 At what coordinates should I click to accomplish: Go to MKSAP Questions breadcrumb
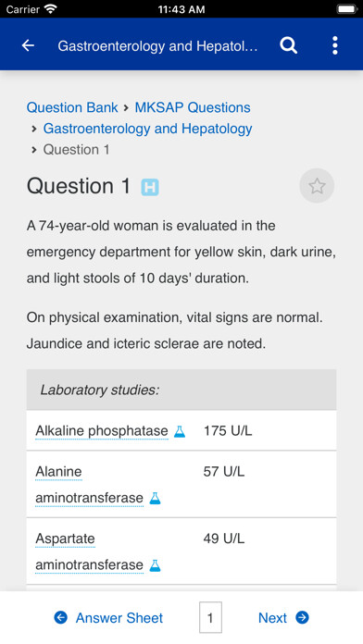(x=193, y=107)
